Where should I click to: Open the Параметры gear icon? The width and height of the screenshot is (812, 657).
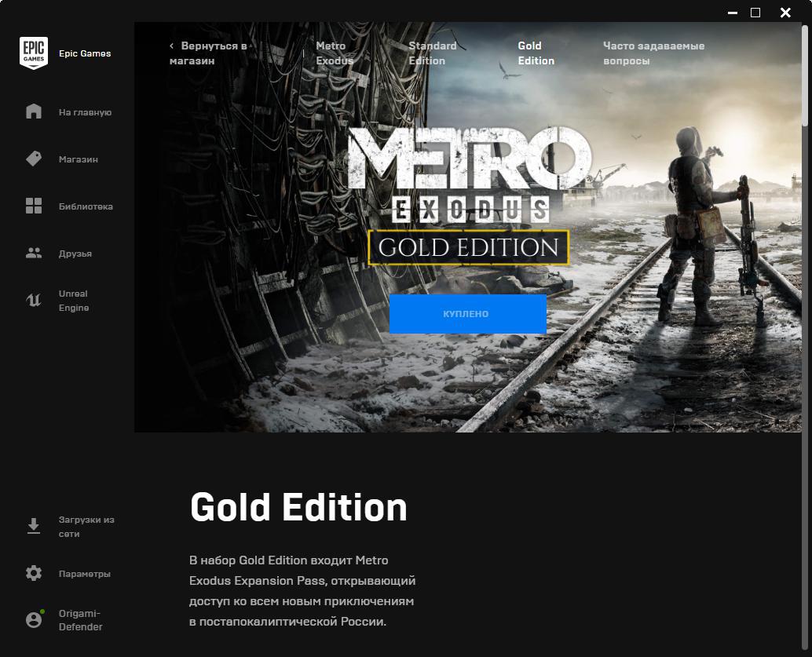34,573
